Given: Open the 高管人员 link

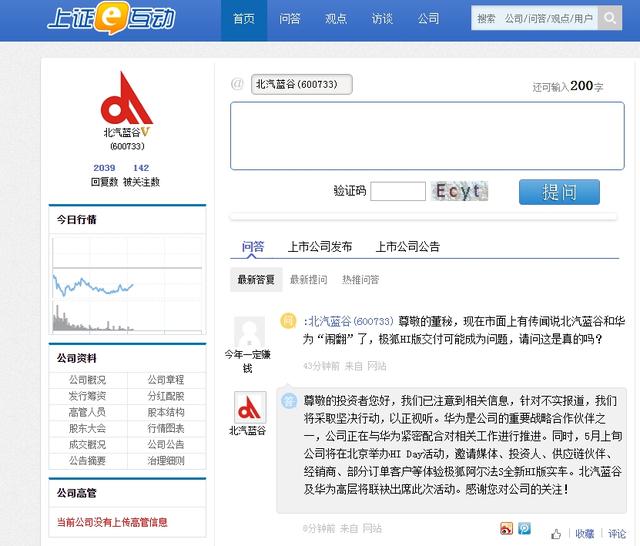Looking at the screenshot, I should click(87, 412).
